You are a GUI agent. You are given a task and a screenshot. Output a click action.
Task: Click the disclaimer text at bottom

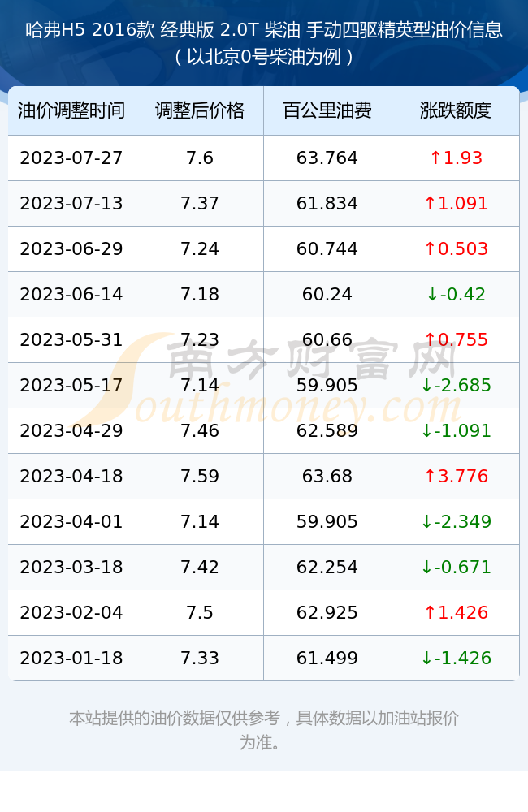tap(264, 730)
